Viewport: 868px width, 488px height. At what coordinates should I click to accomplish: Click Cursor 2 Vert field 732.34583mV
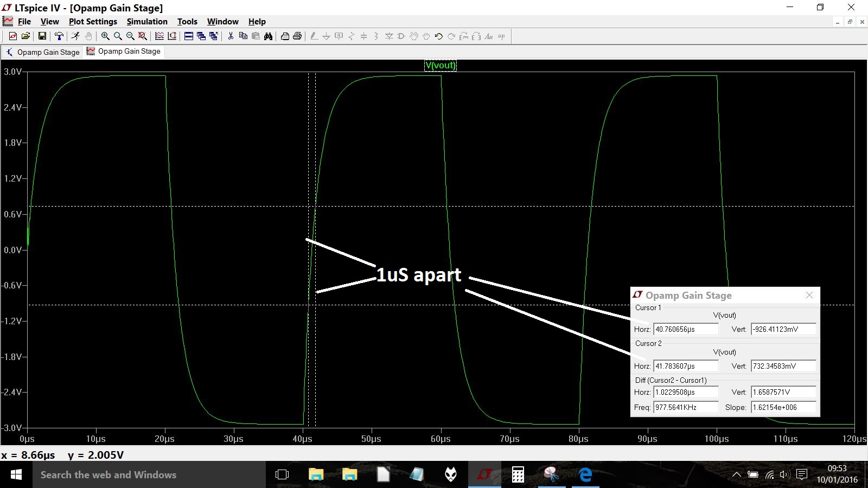tap(783, 366)
